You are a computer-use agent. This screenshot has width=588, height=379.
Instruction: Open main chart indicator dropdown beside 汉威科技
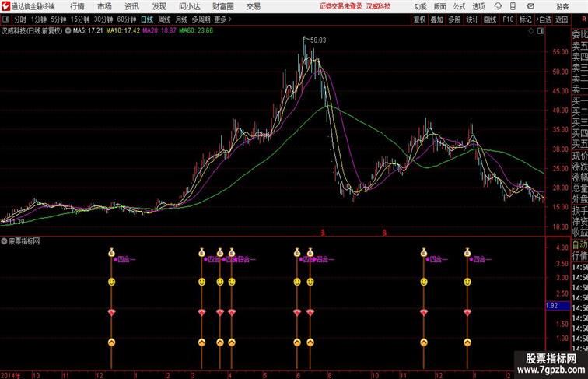tap(68, 31)
